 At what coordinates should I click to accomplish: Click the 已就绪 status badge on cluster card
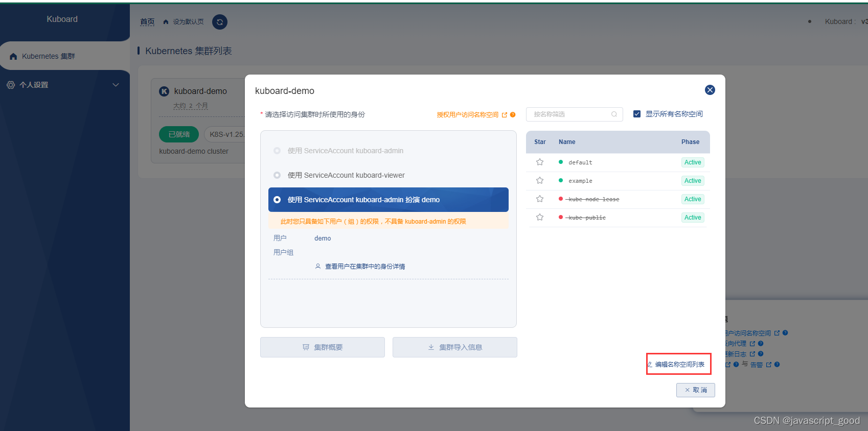pos(179,134)
